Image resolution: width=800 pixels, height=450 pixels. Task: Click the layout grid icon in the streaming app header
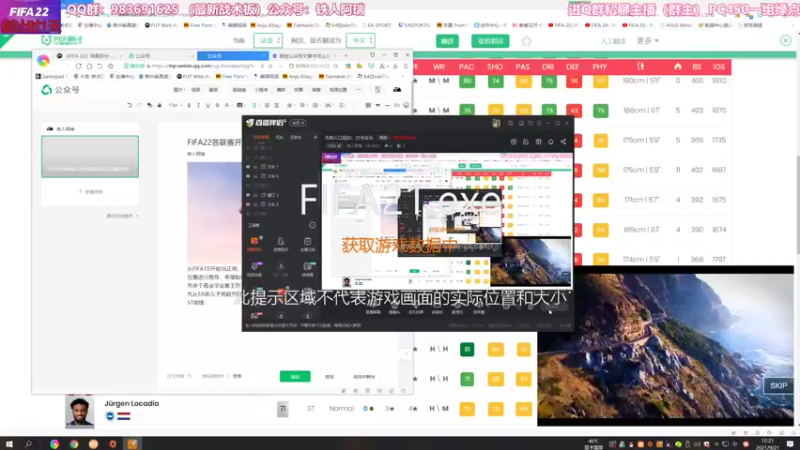[538, 142]
